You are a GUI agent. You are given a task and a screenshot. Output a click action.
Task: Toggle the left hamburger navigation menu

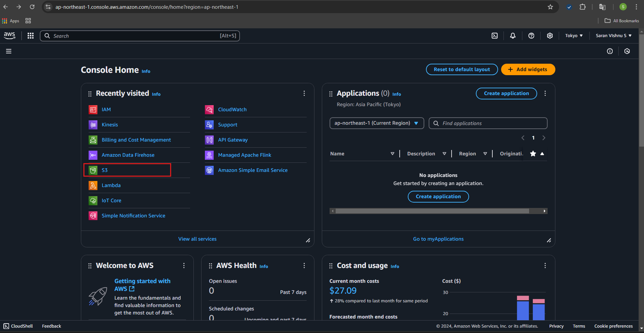click(x=9, y=51)
